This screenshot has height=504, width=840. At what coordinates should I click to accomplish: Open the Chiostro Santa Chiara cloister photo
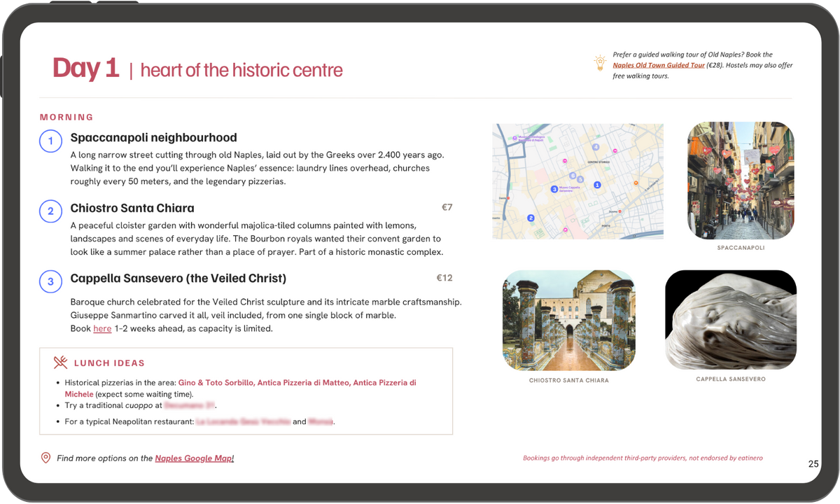[x=569, y=320]
